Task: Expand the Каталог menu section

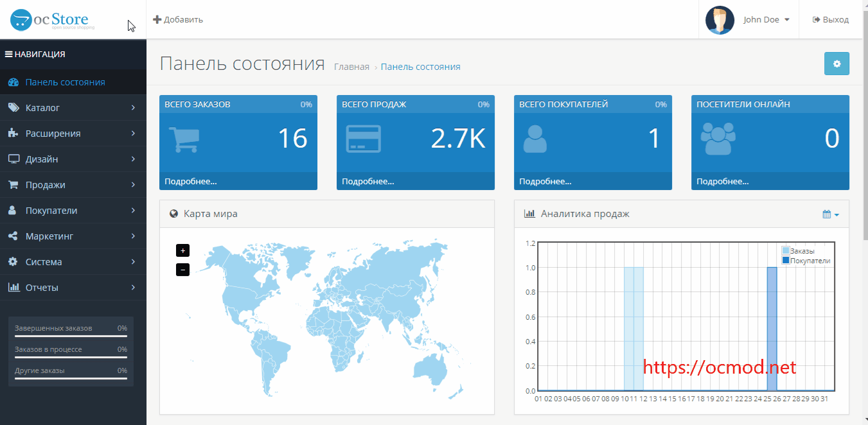Action: click(x=73, y=108)
